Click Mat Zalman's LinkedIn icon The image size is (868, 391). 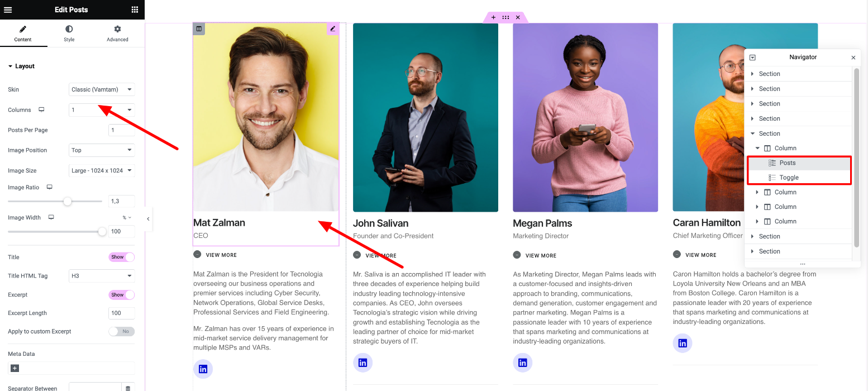203,369
